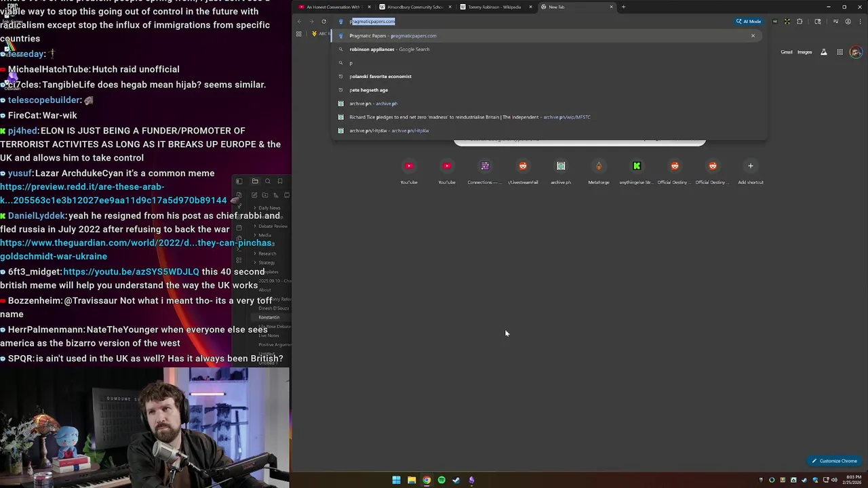The height and width of the screenshot is (488, 868).
Task: Create a new note with pencil icon
Action: tap(254, 195)
